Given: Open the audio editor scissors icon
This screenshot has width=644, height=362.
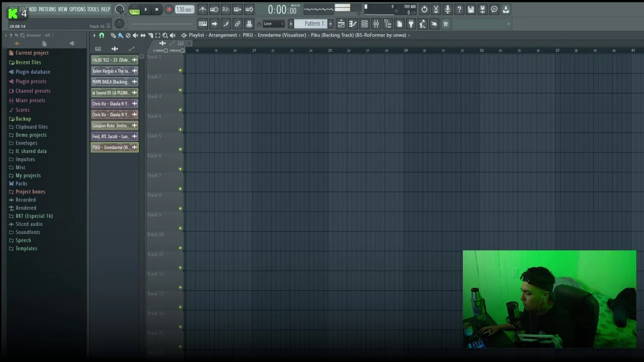Looking at the screenshot, I should tap(436, 9).
